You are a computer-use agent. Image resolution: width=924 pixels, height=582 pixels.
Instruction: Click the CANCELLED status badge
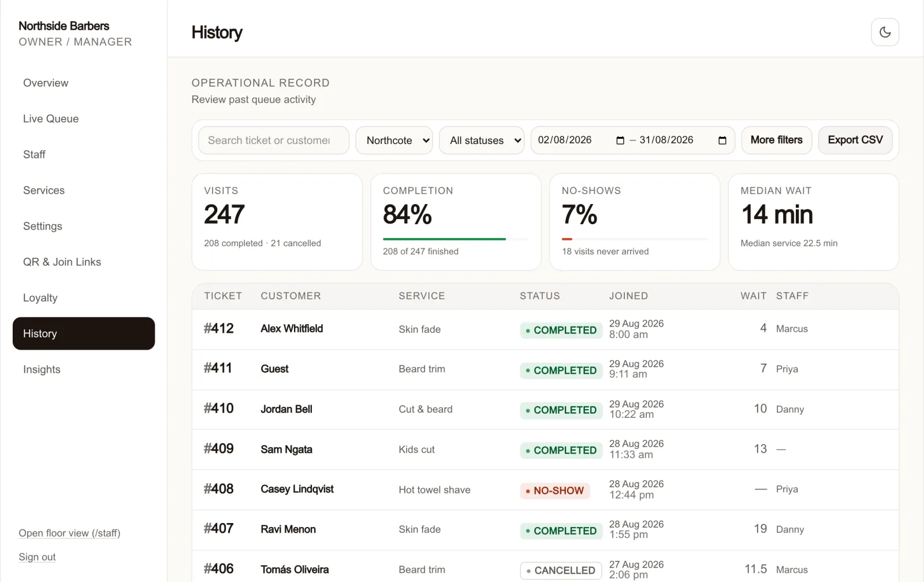560,570
